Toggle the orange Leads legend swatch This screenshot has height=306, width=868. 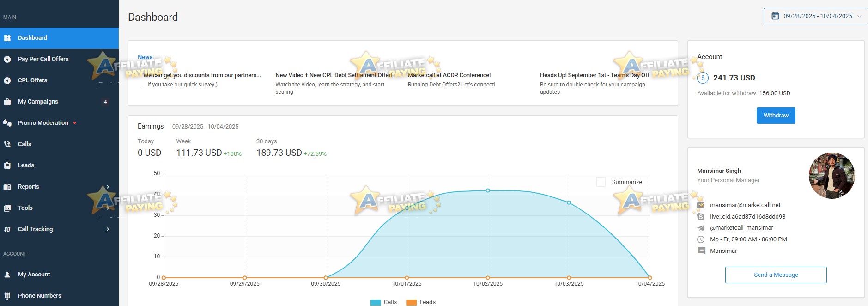click(x=411, y=302)
